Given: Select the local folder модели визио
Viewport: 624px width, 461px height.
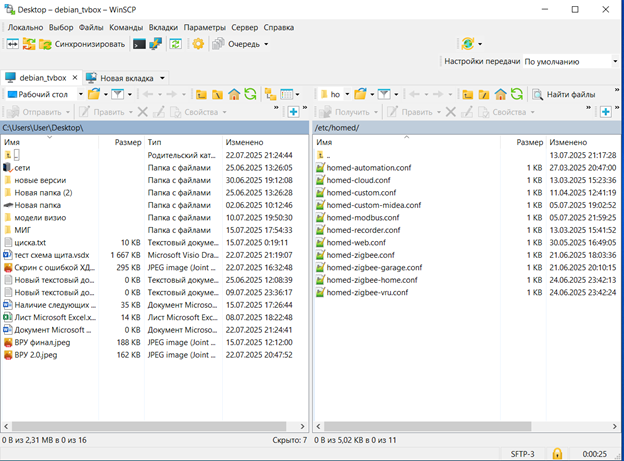Looking at the screenshot, I should click(40, 218).
